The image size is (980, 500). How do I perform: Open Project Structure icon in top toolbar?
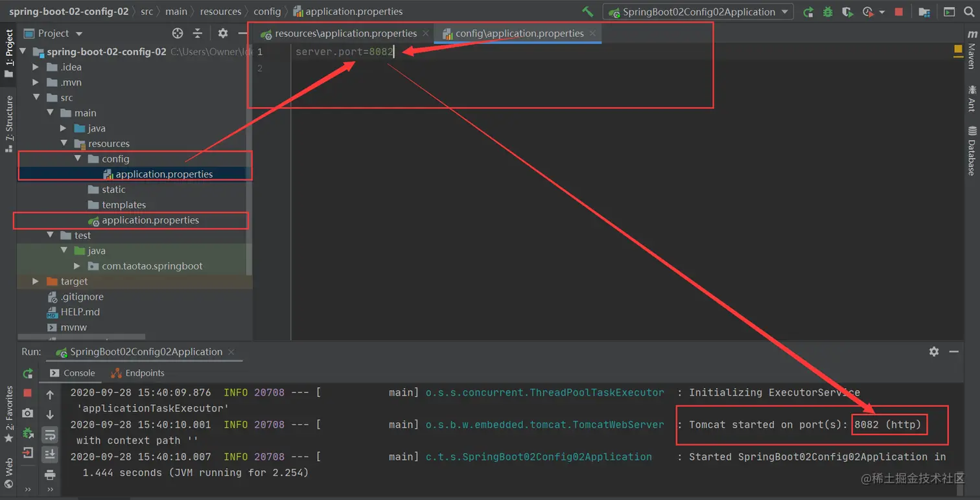(924, 12)
